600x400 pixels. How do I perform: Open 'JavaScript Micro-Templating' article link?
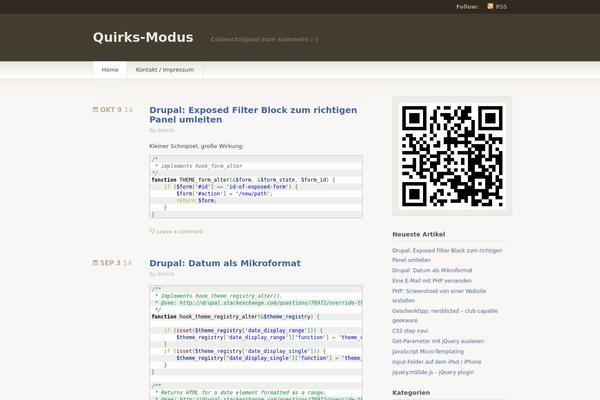(428, 351)
